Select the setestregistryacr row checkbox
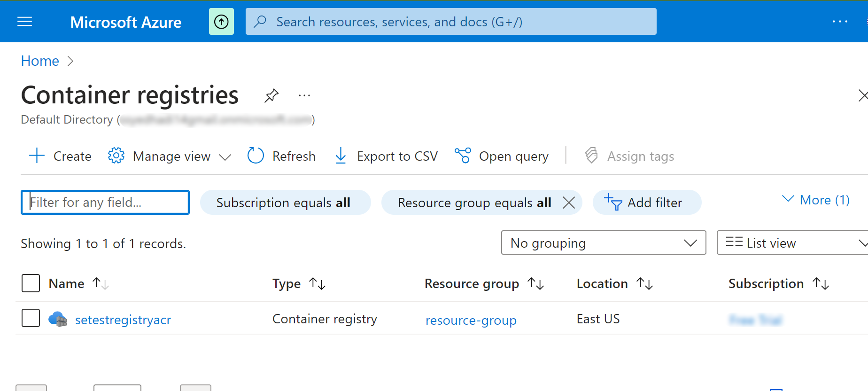 (x=31, y=318)
